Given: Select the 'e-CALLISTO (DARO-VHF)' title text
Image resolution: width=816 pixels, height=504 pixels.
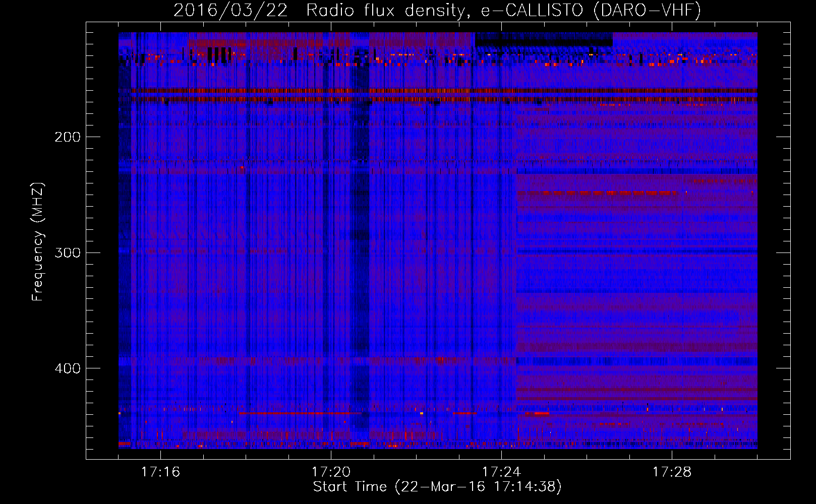Looking at the screenshot, I should 591,11.
